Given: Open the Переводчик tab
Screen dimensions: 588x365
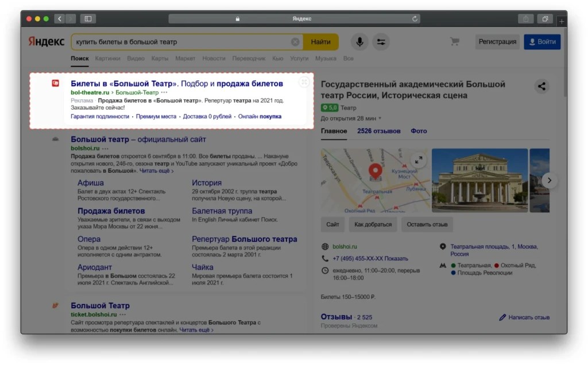Looking at the screenshot, I should [249, 59].
